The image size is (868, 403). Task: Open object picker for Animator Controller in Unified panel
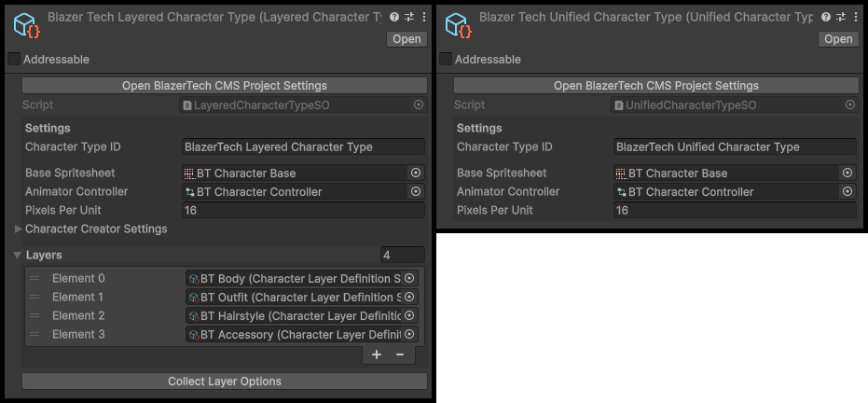coord(847,191)
